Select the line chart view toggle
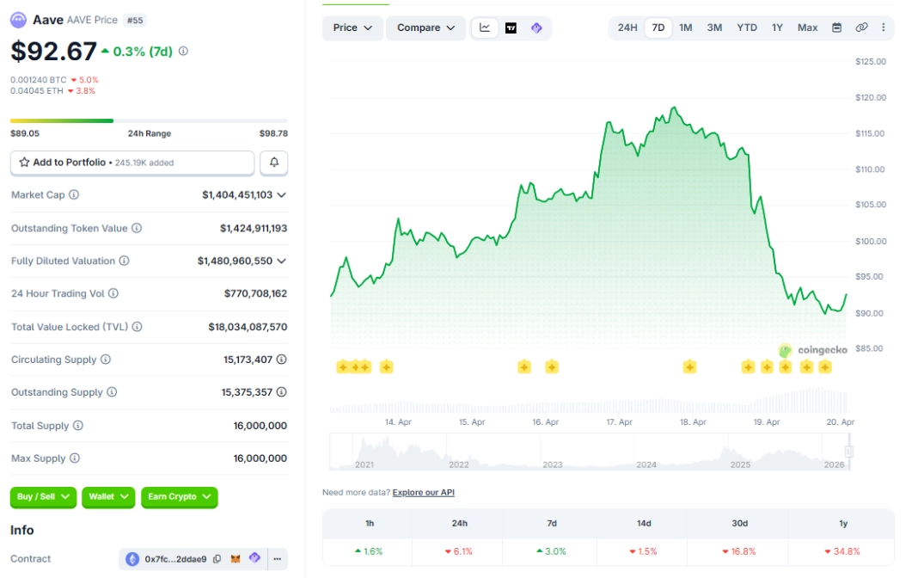The image size is (924, 578). tap(485, 28)
